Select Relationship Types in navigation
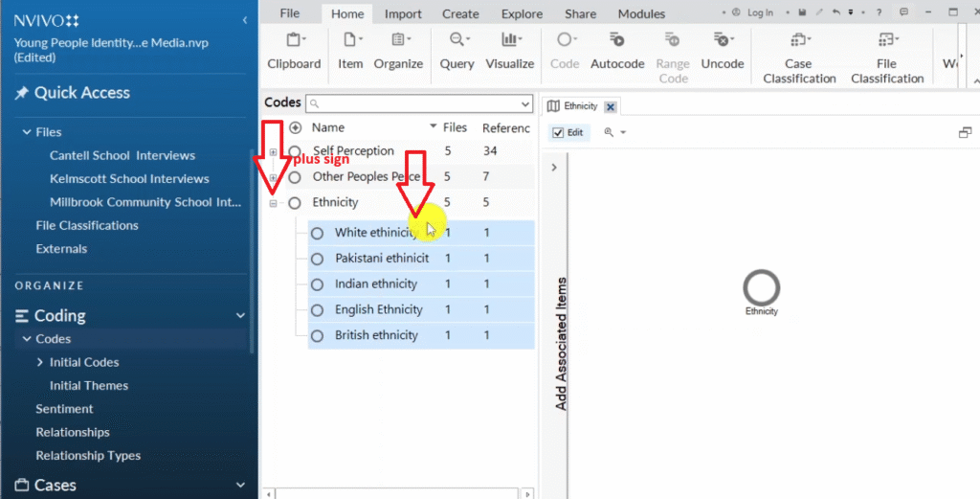Viewport: 980px width, 499px height. (88, 455)
